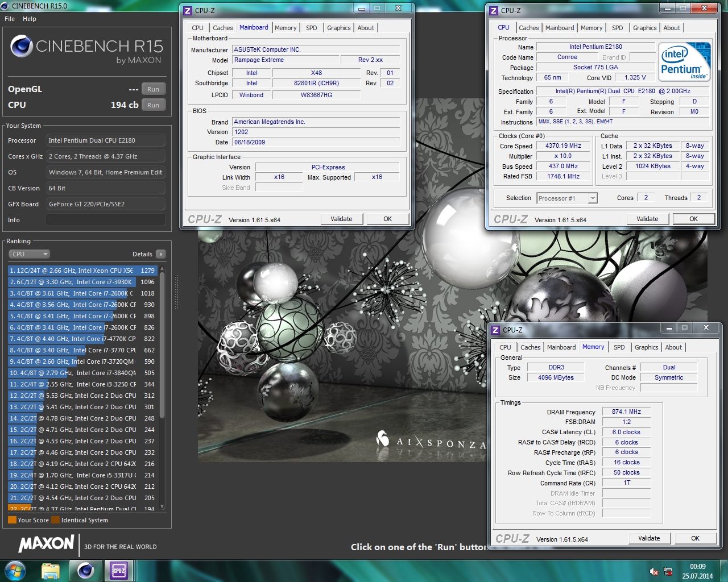Image resolution: width=728 pixels, height=582 pixels.
Task: Open the ranking CPU dropdown
Action: [30, 254]
